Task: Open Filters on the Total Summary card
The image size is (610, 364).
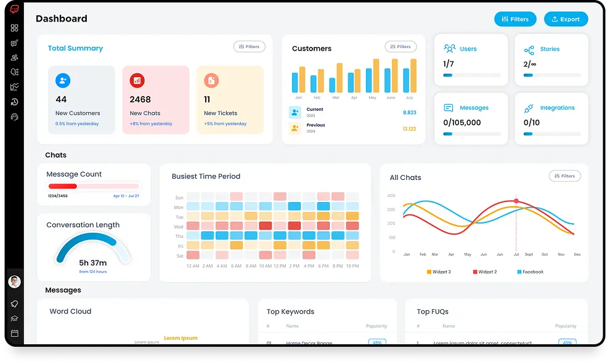Action: click(249, 46)
